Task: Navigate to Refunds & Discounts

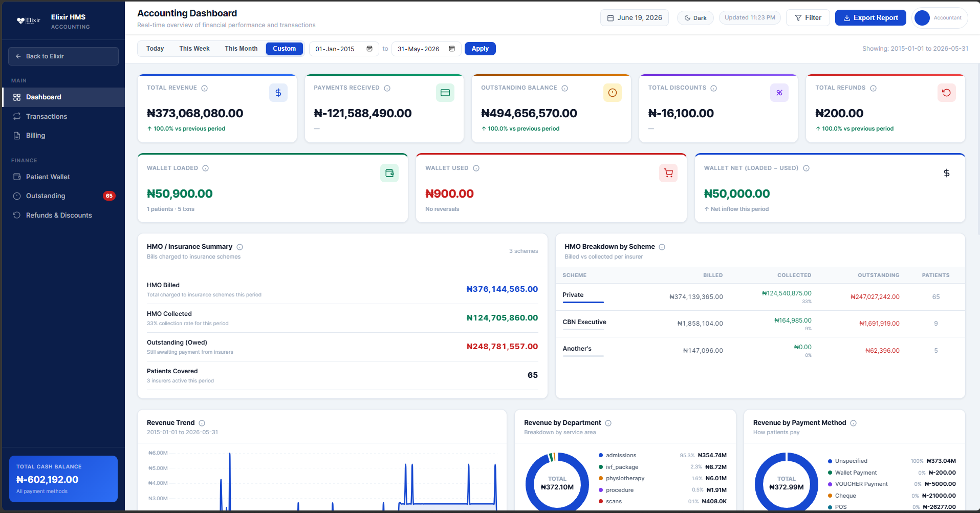Action: pyautogui.click(x=63, y=215)
